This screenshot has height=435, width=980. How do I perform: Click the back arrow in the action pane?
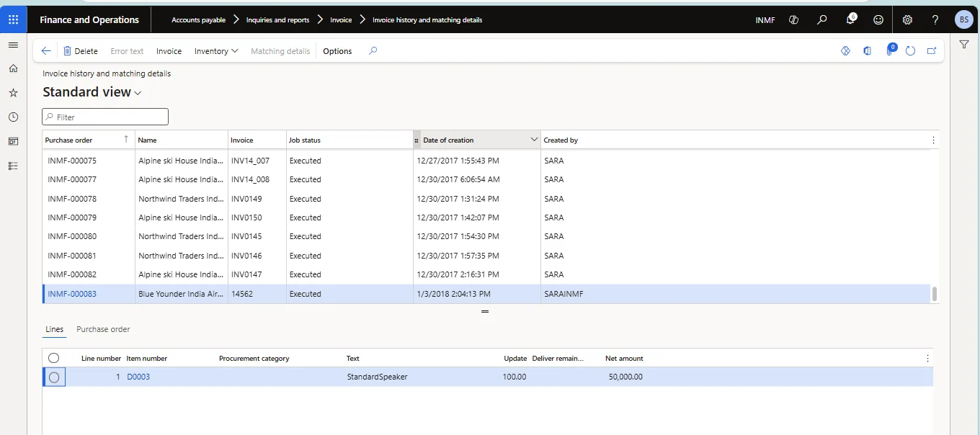point(46,51)
